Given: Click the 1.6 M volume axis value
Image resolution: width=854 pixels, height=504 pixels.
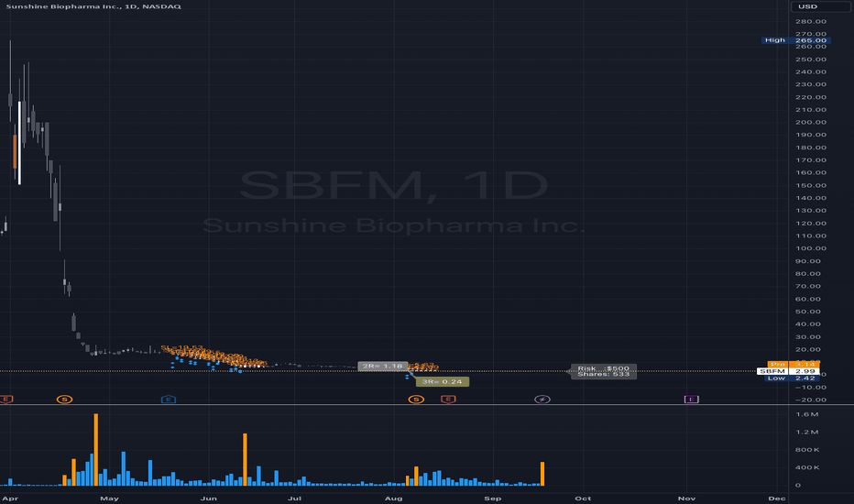Looking at the screenshot, I should coord(807,414).
